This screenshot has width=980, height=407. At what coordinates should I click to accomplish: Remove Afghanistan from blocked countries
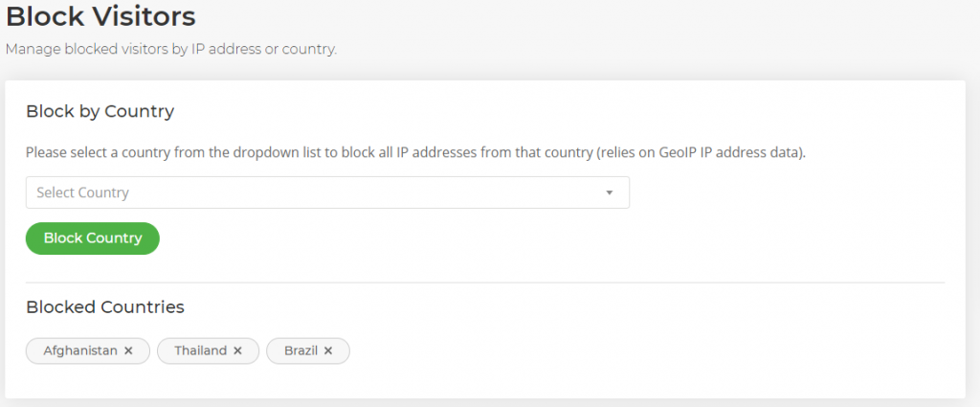pos(128,350)
